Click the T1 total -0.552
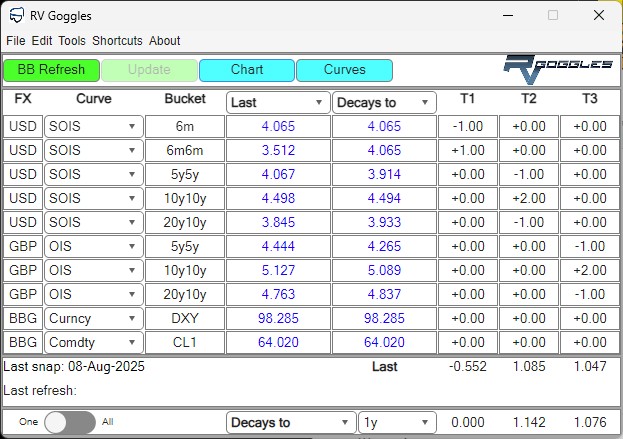The height and width of the screenshot is (439, 623). (468, 366)
